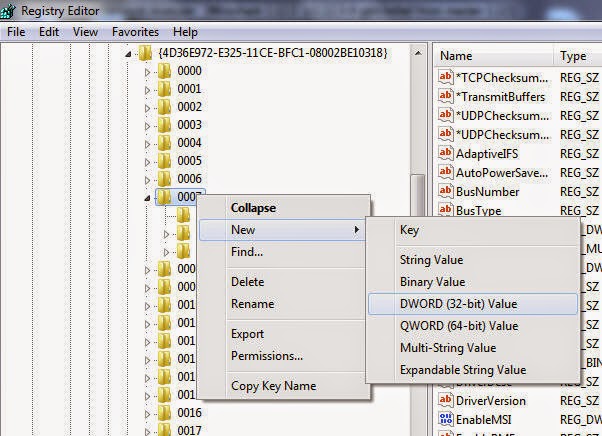The width and height of the screenshot is (602, 436).
Task: Choose Delete in the context menu
Action: (x=248, y=282)
